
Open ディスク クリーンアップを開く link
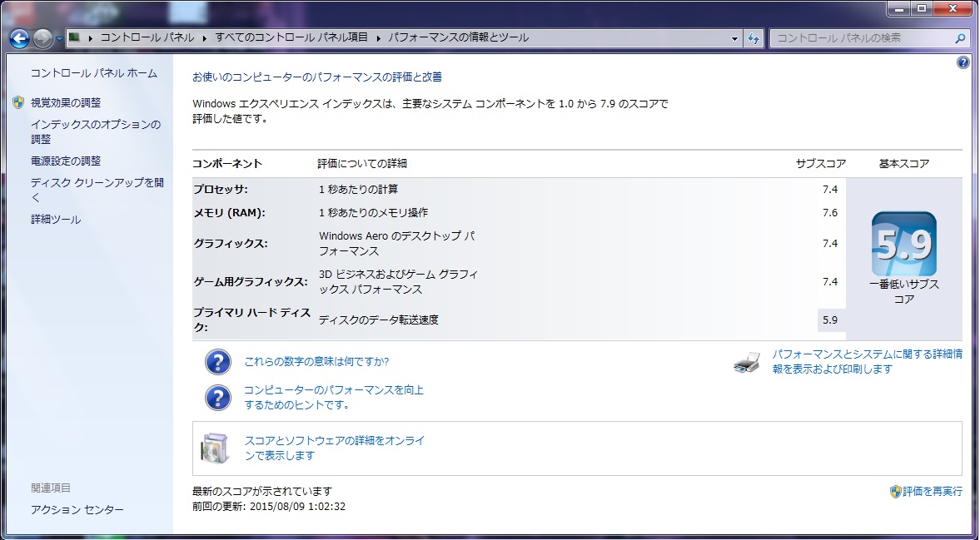(x=97, y=190)
